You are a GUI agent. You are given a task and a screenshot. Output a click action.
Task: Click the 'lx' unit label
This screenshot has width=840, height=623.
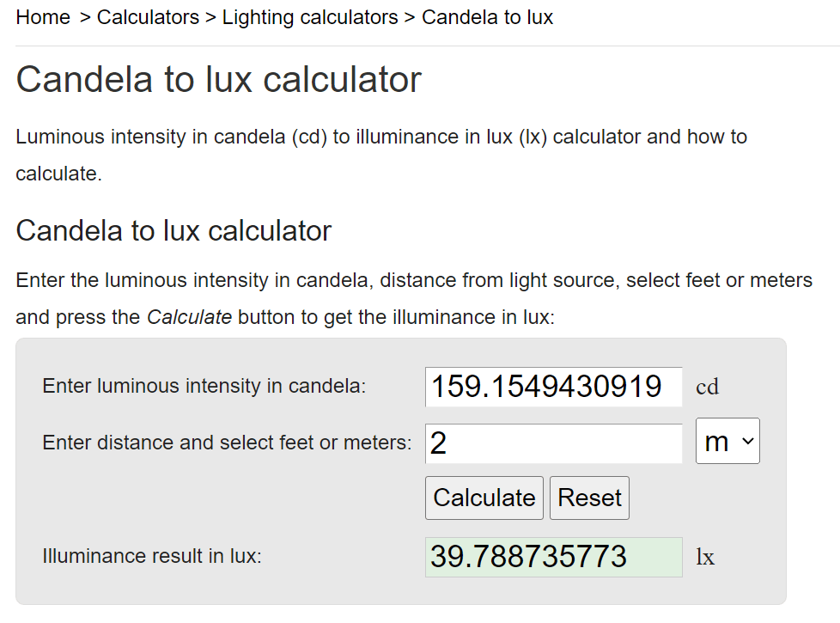coord(705,557)
